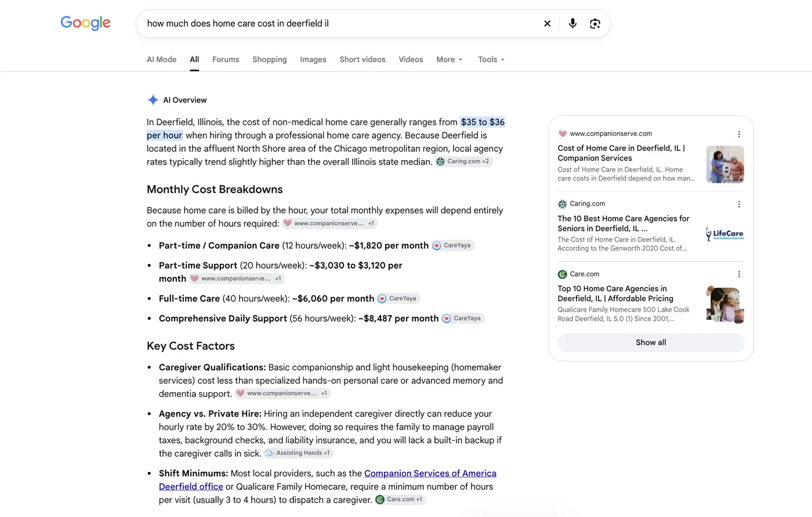812x517 pixels.
Task: Open options menu for Caring.com card
Action: click(739, 204)
